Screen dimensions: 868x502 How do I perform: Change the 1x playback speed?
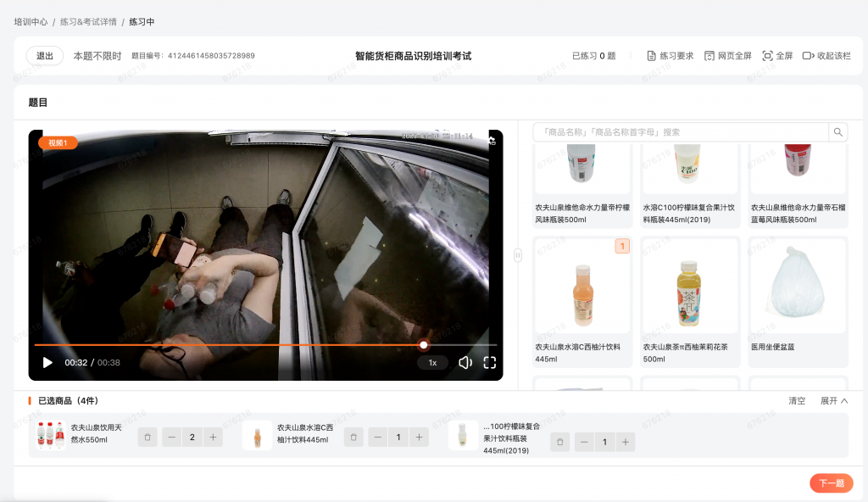point(432,362)
